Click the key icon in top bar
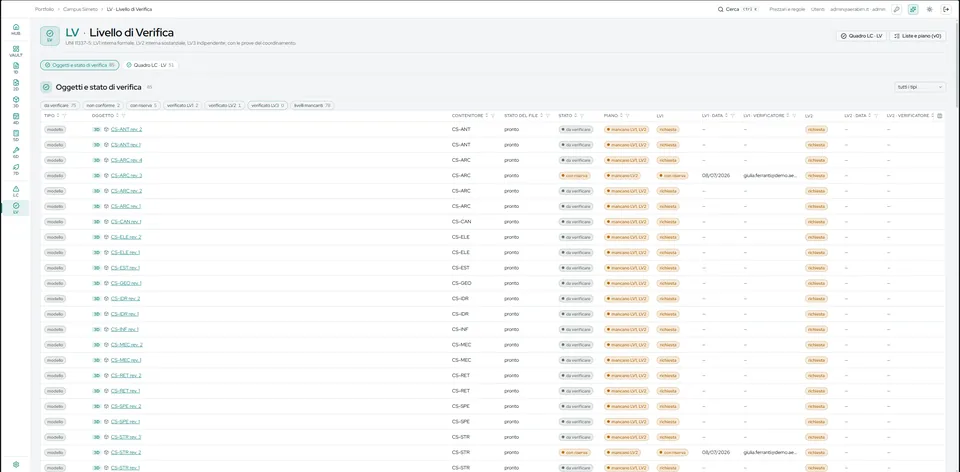This screenshot has height=472, width=960. [x=896, y=9]
